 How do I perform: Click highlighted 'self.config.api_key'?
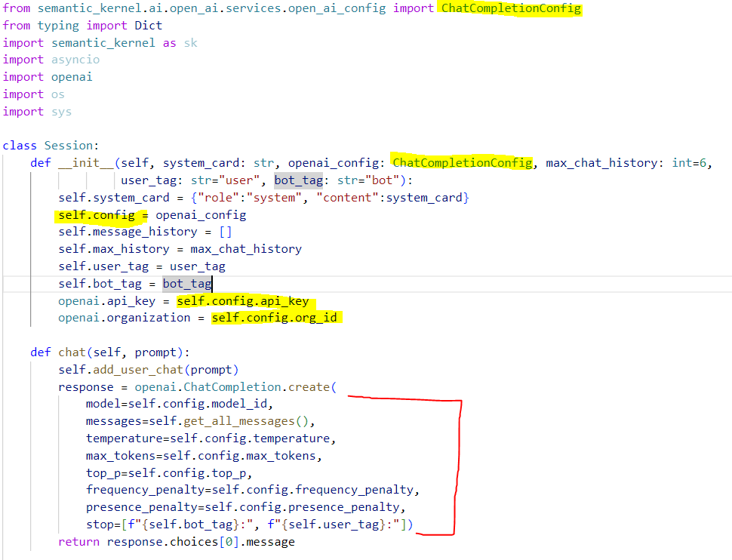pos(243,301)
